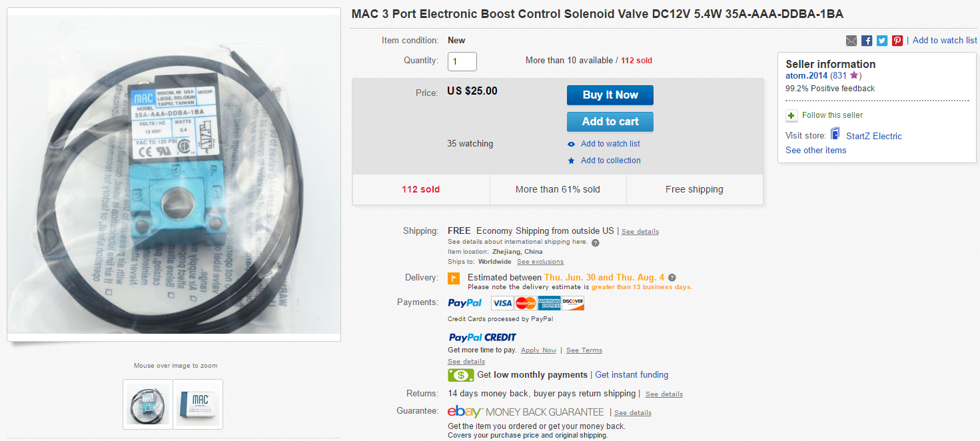This screenshot has width=980, height=441.
Task: Open See details for Money Back Guarantee
Action: tap(632, 413)
